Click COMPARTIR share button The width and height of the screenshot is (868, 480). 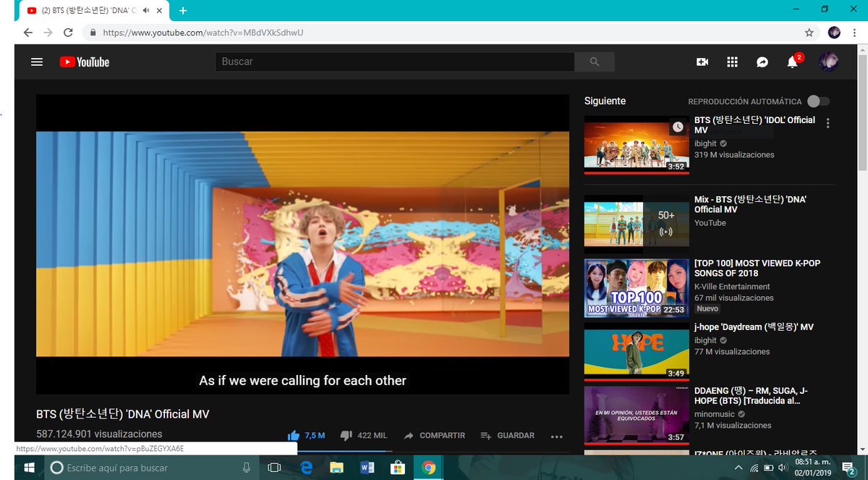pyautogui.click(x=434, y=435)
